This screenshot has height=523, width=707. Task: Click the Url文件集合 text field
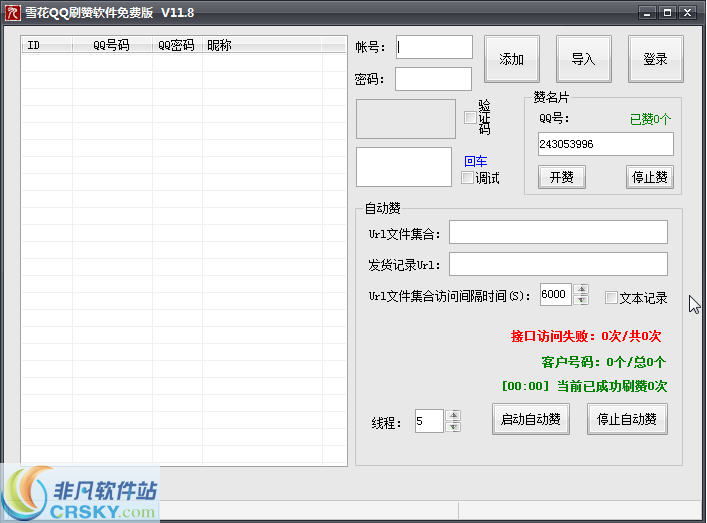(x=558, y=232)
